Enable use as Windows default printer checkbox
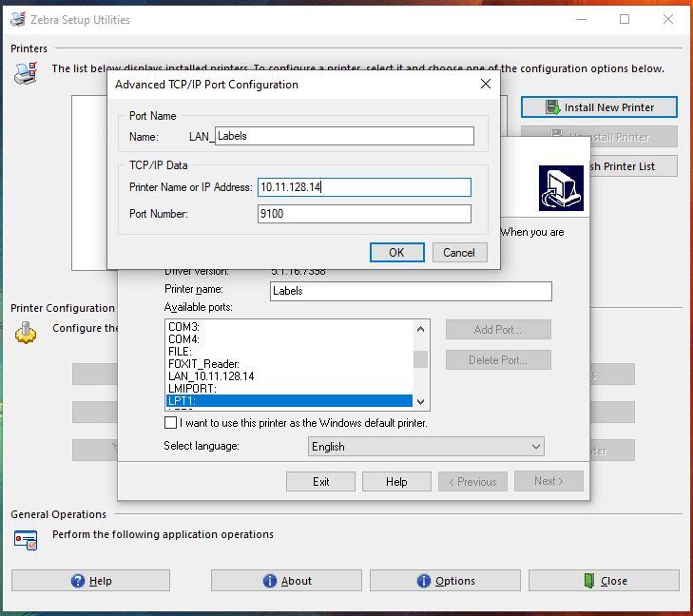 click(x=170, y=423)
